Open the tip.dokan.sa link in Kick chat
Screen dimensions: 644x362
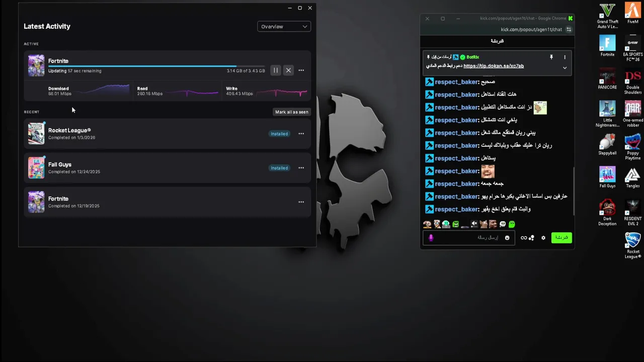494,66
